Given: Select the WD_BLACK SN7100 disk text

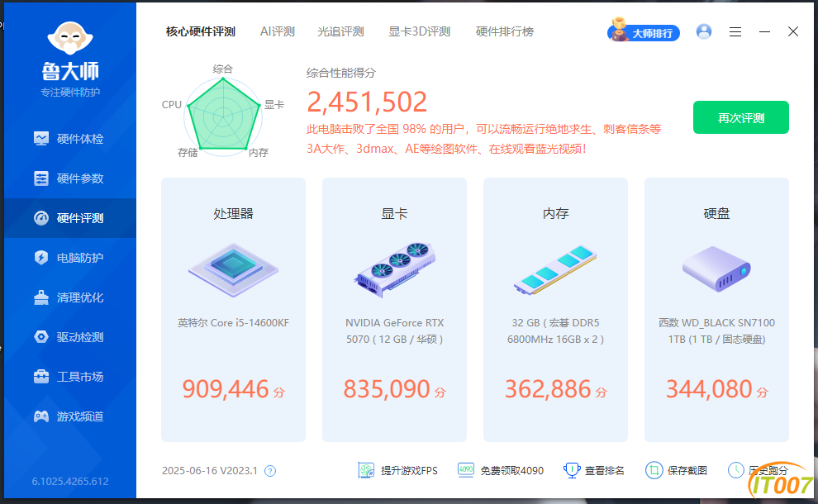Looking at the screenshot, I should [x=716, y=331].
